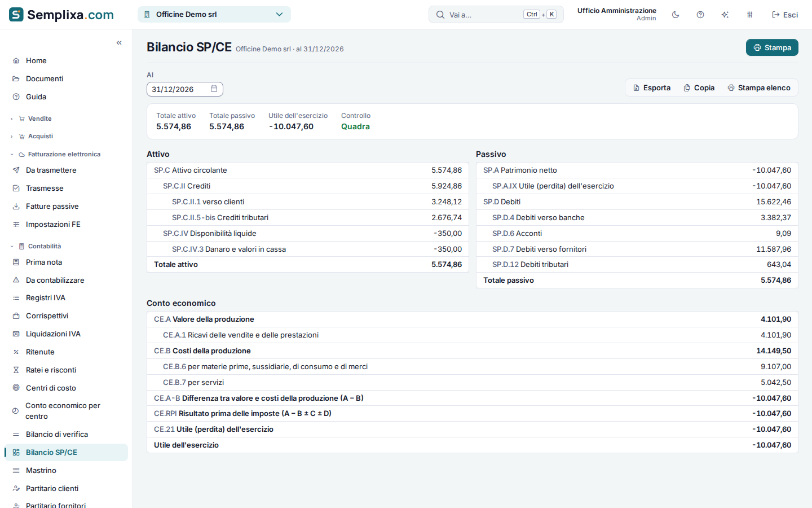Open Registri IVA
This screenshot has height=508, width=812.
point(66,297)
